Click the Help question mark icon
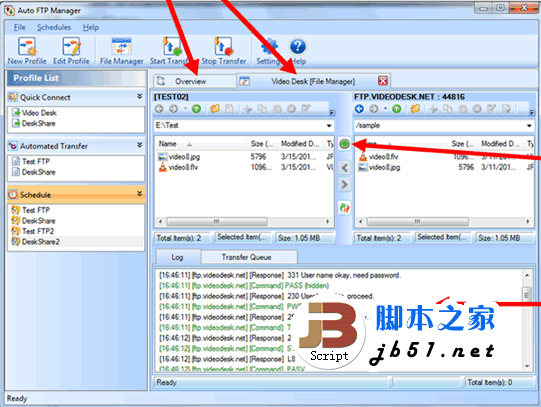 tap(298, 47)
